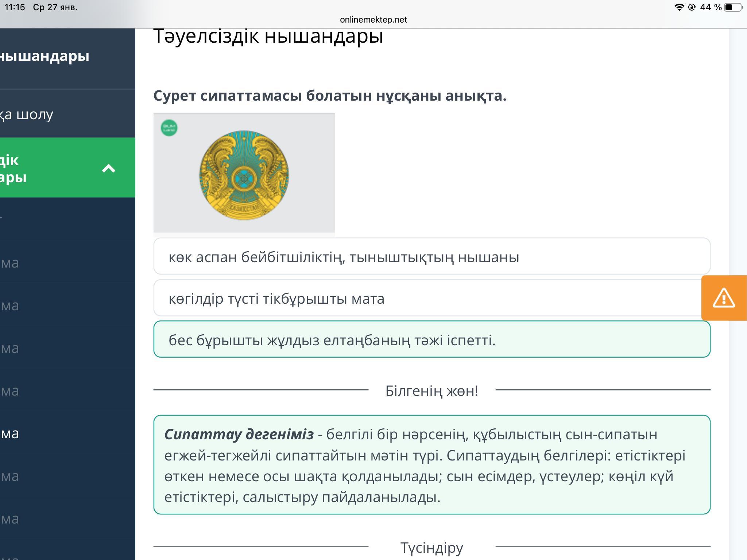Tap the battery indicator icon
This screenshot has height=560, width=747.
(x=732, y=7)
